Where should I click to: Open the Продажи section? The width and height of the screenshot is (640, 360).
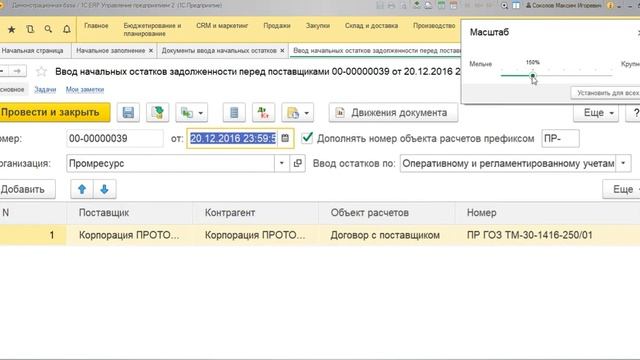click(277, 26)
